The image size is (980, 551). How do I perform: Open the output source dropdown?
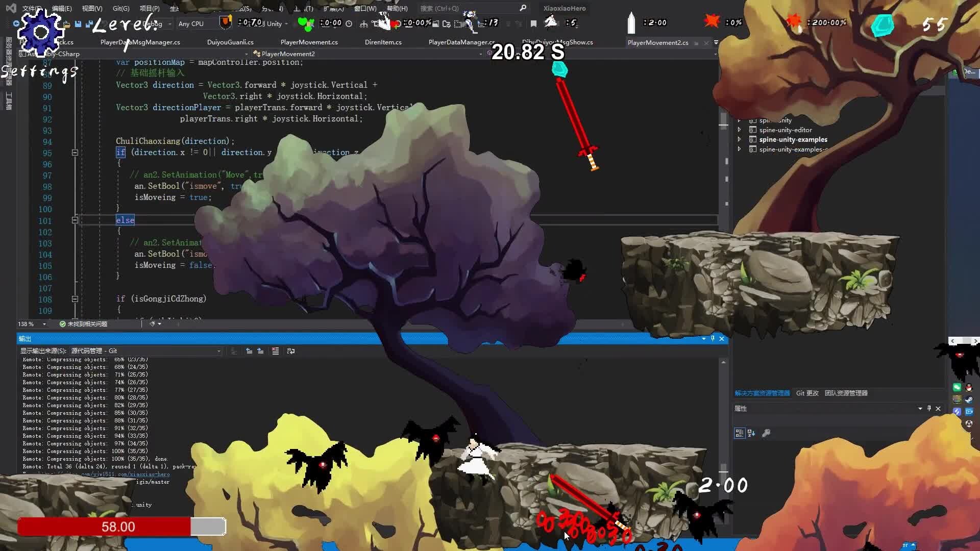click(x=219, y=351)
